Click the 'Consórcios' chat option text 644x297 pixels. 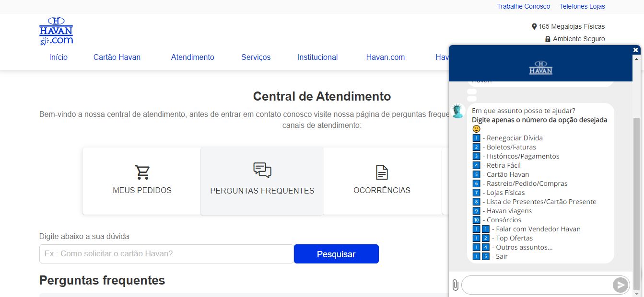coord(504,220)
